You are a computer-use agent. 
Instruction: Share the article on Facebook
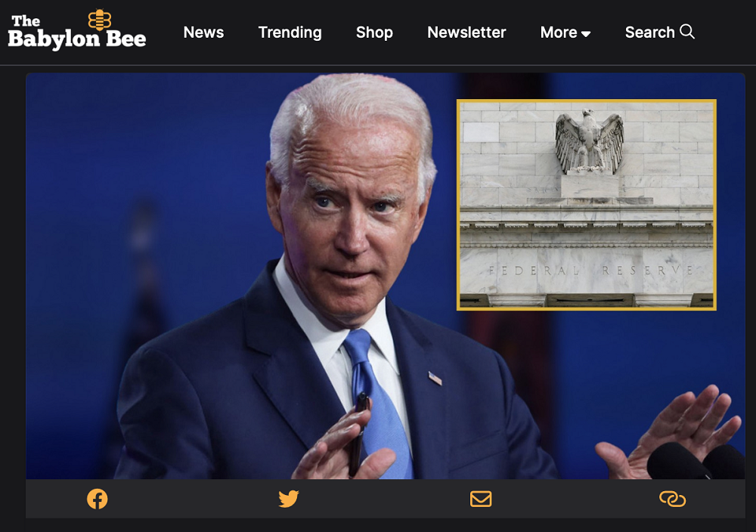pos(97,499)
